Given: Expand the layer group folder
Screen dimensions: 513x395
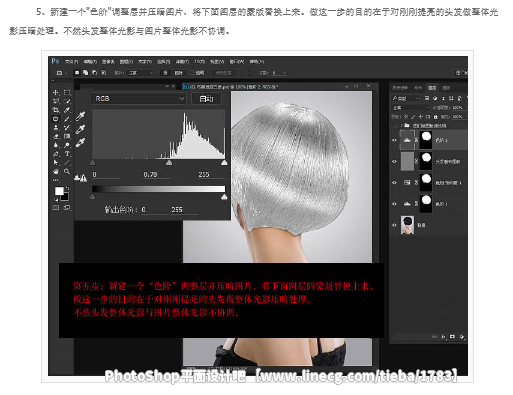Looking at the screenshot, I should tap(401, 126).
